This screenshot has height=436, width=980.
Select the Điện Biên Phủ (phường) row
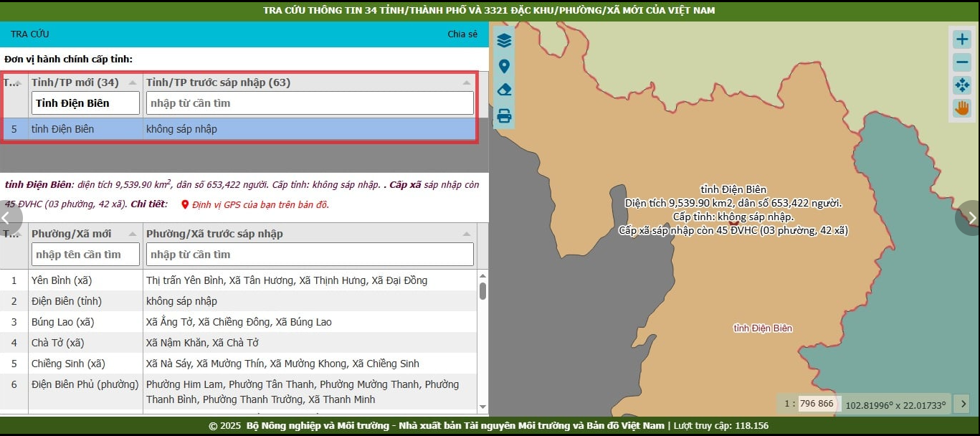85,384
